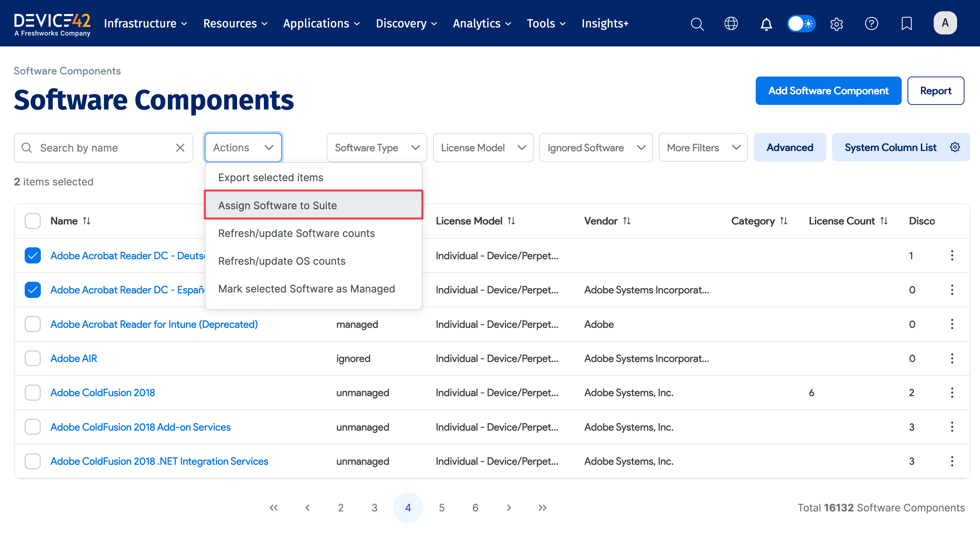Click the help question mark icon
The width and height of the screenshot is (980, 541).
tap(871, 23)
